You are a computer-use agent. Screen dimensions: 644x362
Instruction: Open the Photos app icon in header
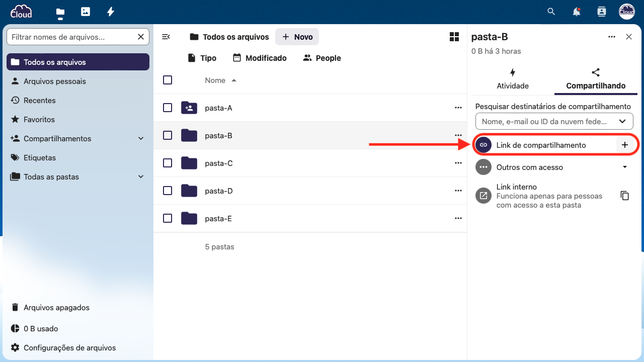[x=86, y=11]
